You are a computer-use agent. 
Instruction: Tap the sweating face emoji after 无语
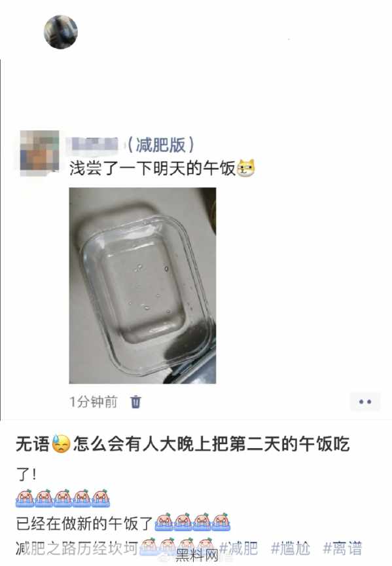pyautogui.click(x=61, y=443)
